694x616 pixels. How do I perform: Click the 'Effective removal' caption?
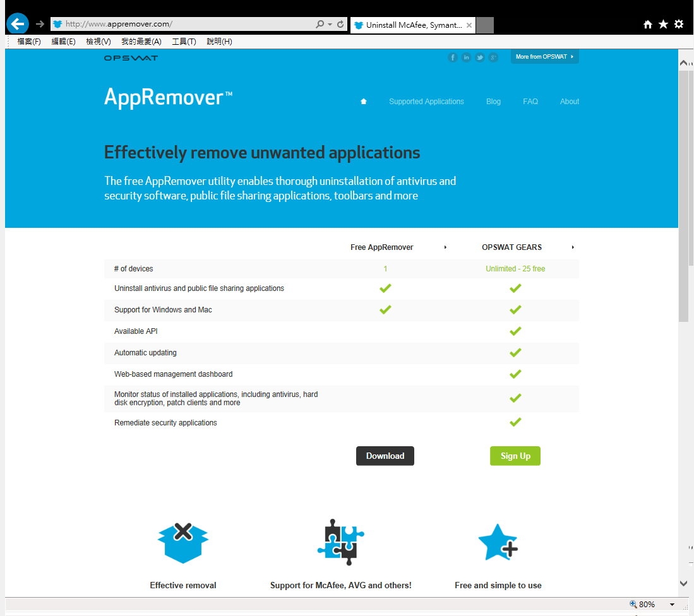[x=182, y=585]
